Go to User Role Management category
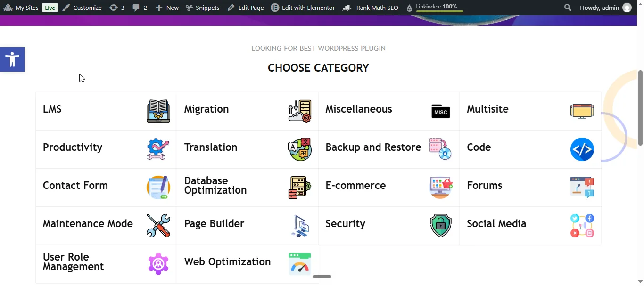This screenshot has height=286, width=644. [74, 262]
